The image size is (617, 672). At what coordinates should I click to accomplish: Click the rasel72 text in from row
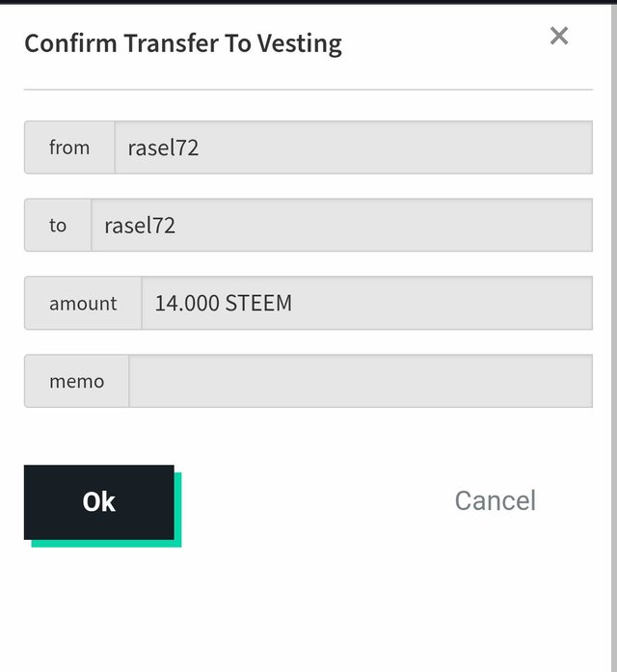tap(163, 148)
